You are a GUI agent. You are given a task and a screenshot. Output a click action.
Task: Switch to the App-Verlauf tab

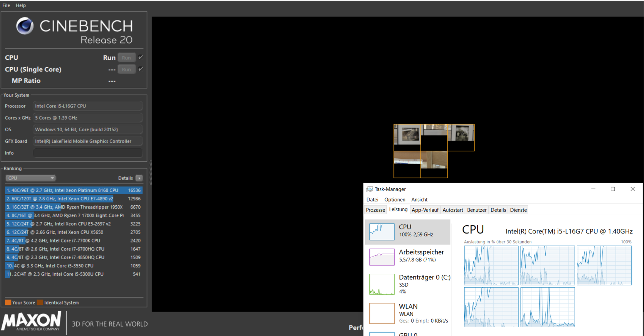425,210
